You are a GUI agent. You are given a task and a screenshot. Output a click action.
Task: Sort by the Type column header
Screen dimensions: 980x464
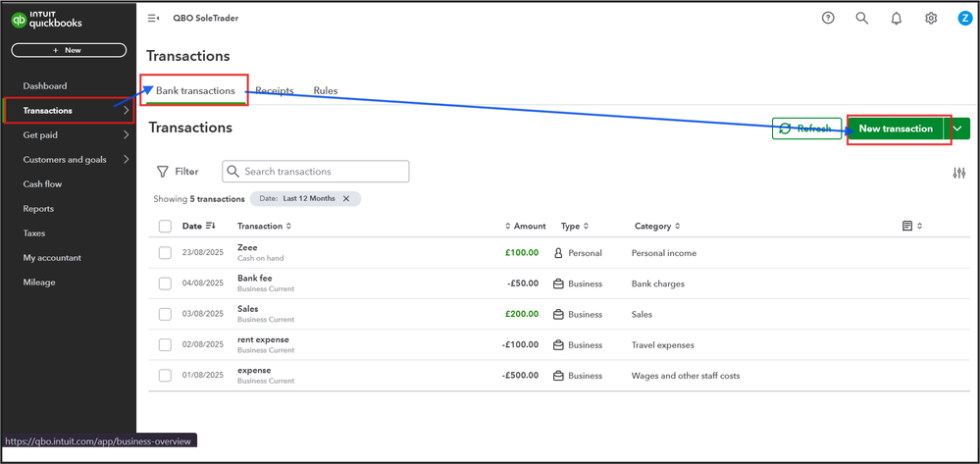pyautogui.click(x=575, y=226)
